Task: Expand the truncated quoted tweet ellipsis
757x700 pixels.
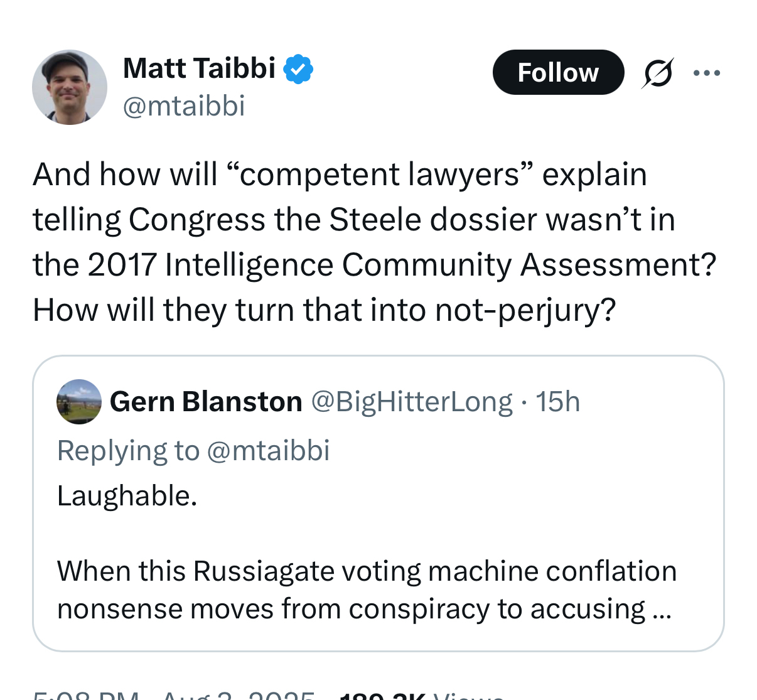Action: [662, 610]
